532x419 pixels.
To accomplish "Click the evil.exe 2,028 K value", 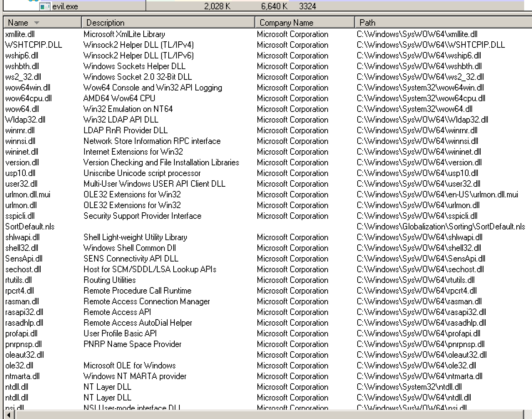I will coord(217,6).
